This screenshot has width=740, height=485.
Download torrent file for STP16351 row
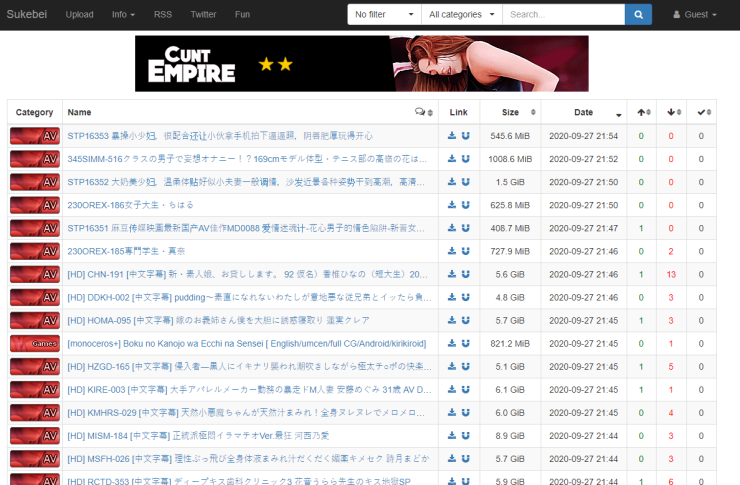pyautogui.click(x=452, y=228)
